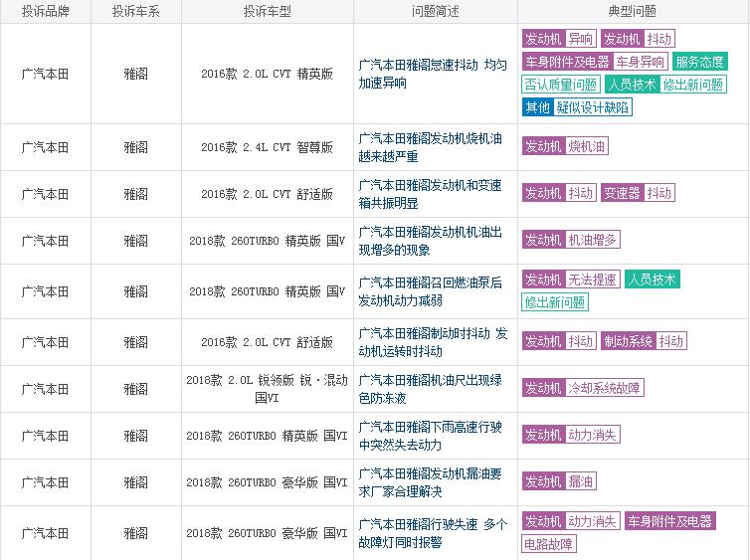Open complaint link 广汽本田雅阁下雨高速行驶中突然失去动力
750x560 pixels.
coord(430,436)
